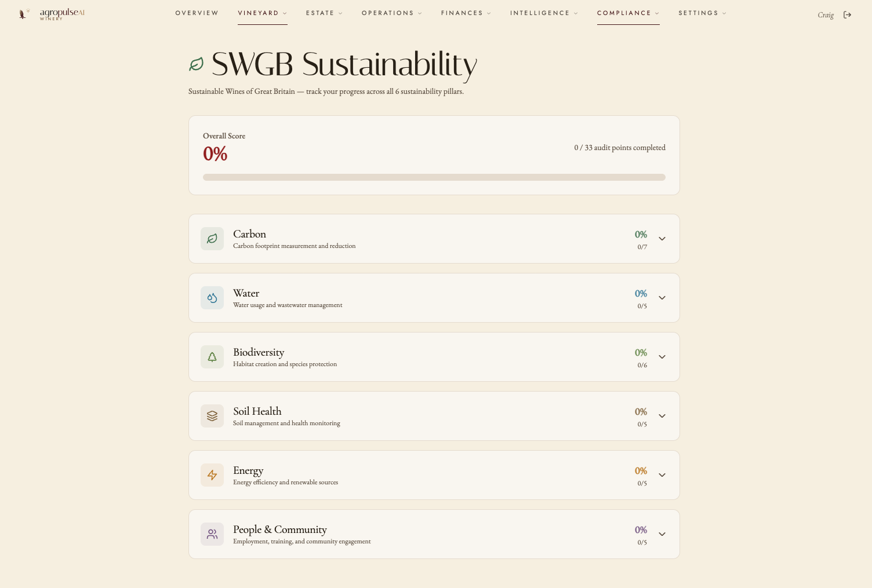Open the Vineyard menu

pos(263,13)
